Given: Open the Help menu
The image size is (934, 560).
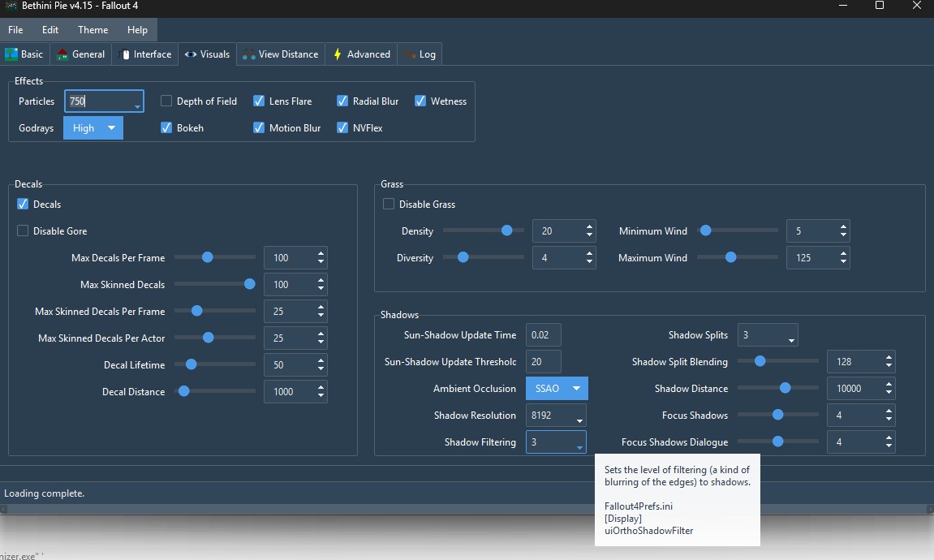Looking at the screenshot, I should tap(137, 30).
